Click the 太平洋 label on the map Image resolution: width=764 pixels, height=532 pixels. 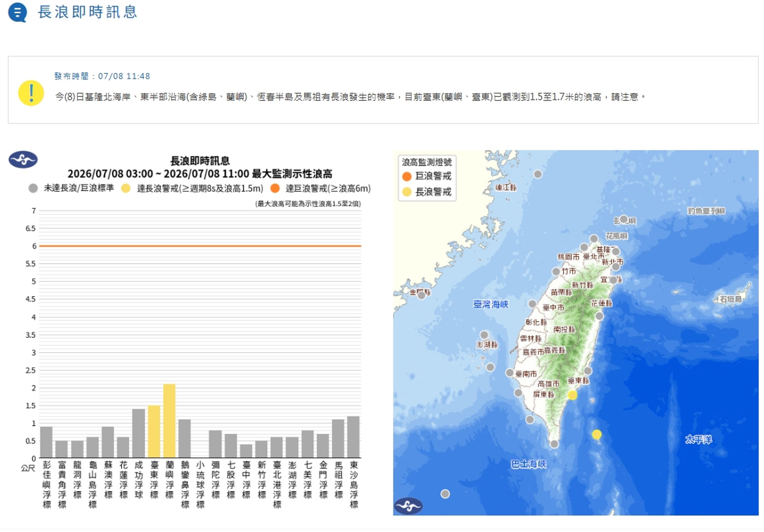[x=698, y=439]
